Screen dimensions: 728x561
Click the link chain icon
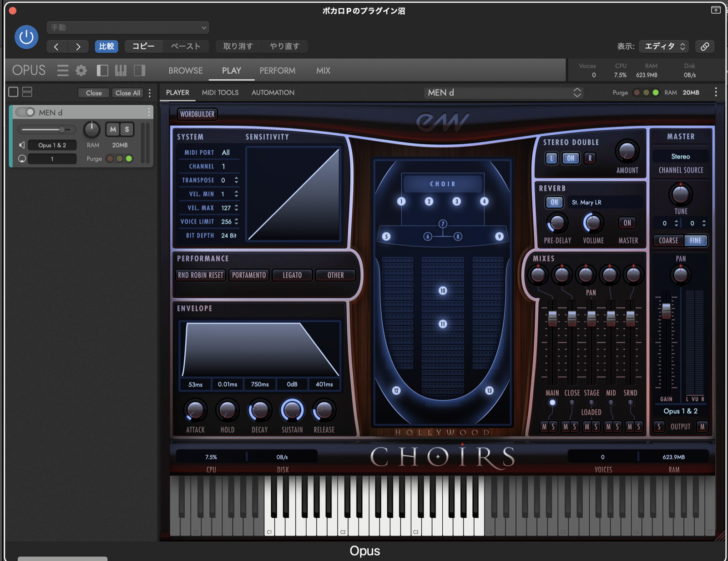coord(705,46)
